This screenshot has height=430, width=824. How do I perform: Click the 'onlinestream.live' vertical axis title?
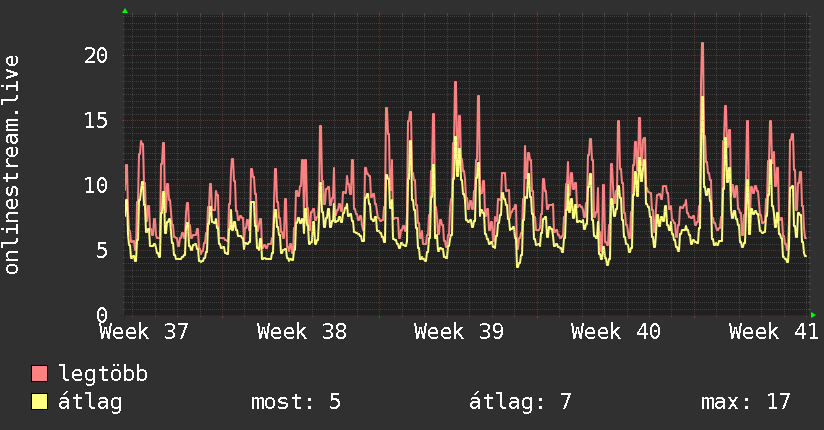(x=11, y=165)
